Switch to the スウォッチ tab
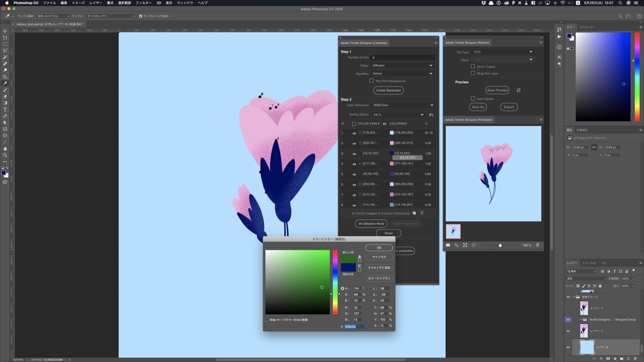Screen dimensions: 644x362 (x=586, y=27)
